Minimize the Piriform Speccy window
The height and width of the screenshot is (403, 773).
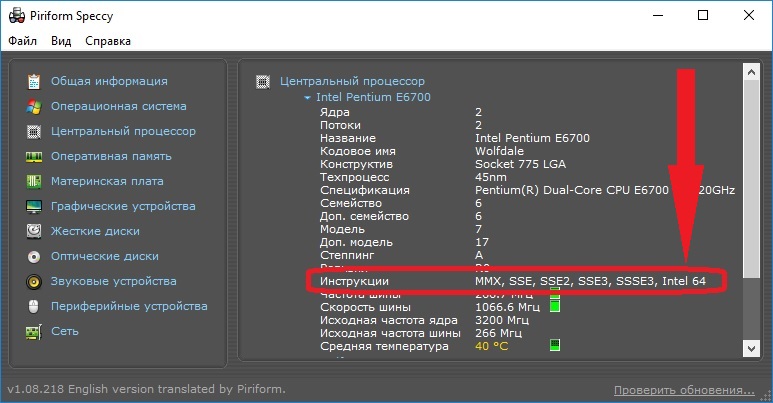pyautogui.click(x=658, y=15)
